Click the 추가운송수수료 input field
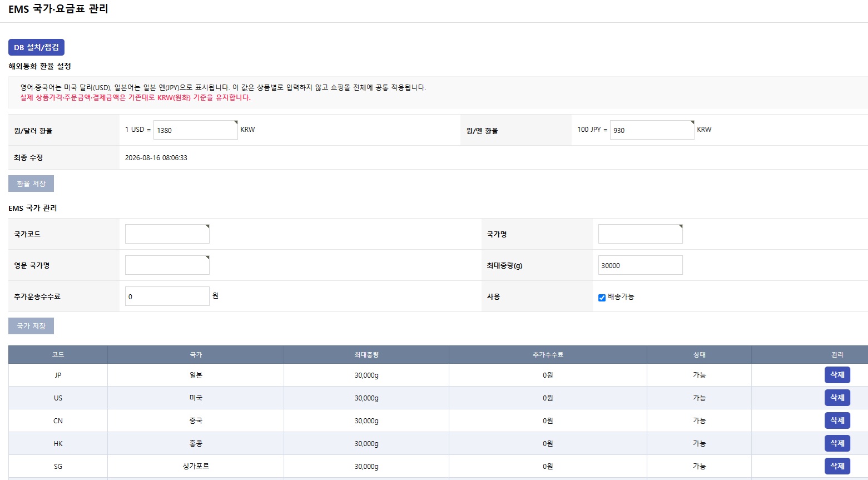 pos(167,296)
